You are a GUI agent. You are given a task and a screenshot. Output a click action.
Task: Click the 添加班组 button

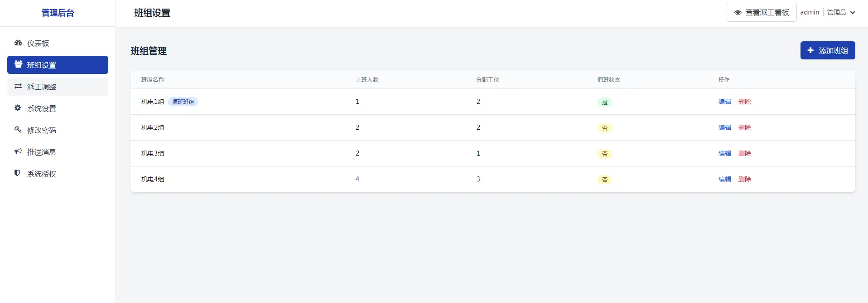coord(827,50)
